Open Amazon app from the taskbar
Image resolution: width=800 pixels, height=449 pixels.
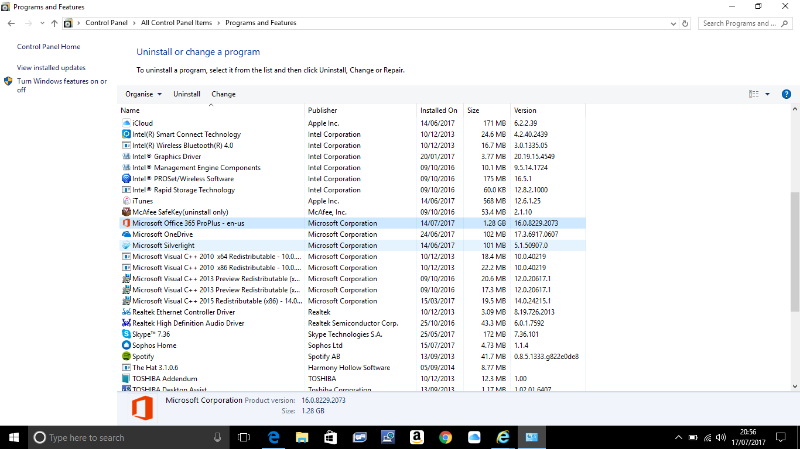pos(417,437)
